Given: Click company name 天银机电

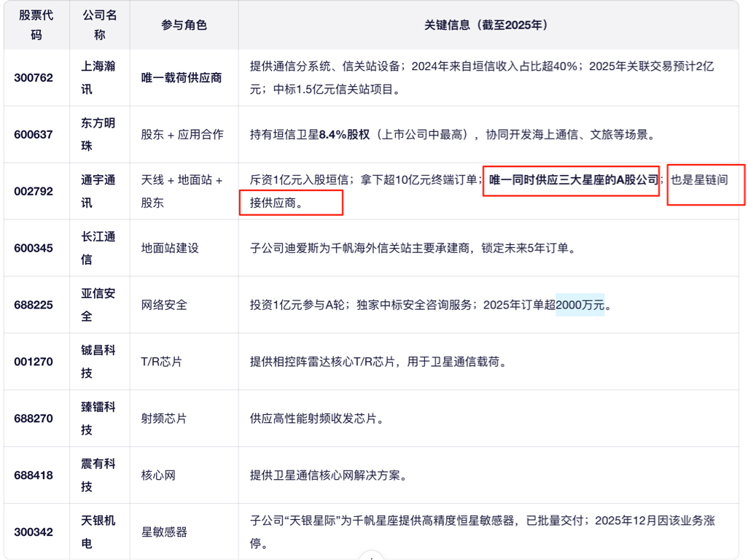Looking at the screenshot, I should click(98, 532).
